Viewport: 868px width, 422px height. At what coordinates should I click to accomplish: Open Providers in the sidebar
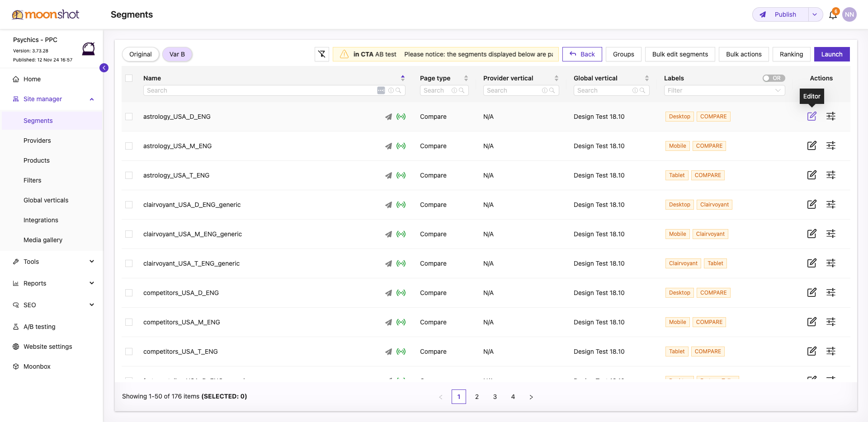37,141
